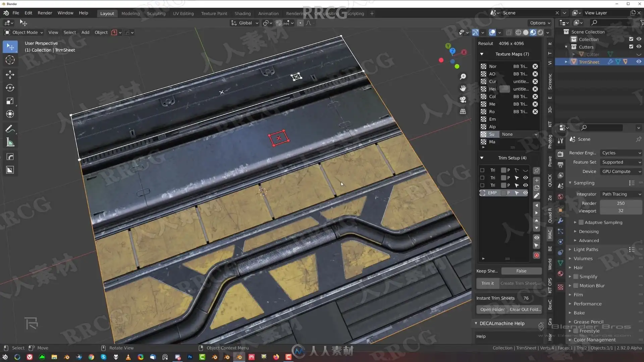644x362 pixels.
Task: Select the Rotate tool
Action: pyautogui.click(x=10, y=88)
